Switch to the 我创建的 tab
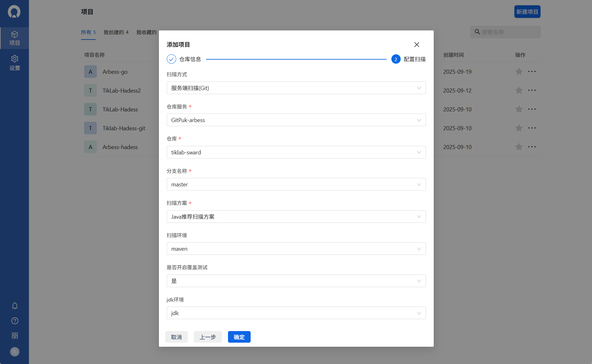592x364 pixels. pyautogui.click(x=116, y=32)
